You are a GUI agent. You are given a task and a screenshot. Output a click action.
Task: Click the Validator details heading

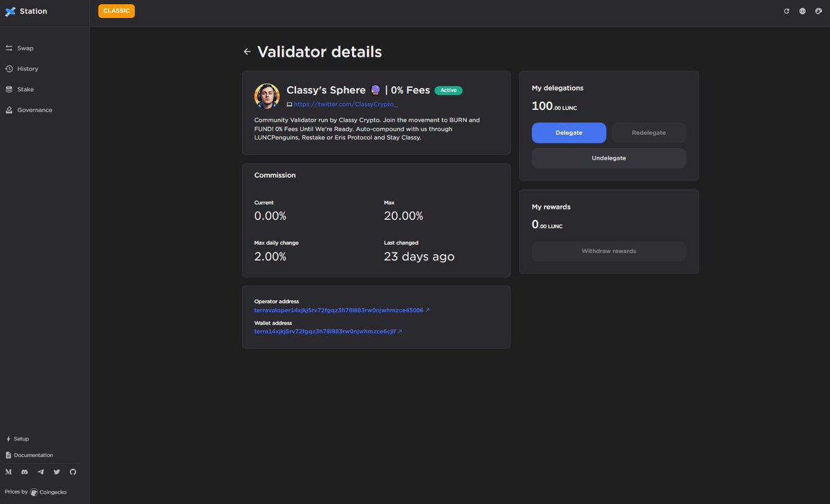pos(320,52)
